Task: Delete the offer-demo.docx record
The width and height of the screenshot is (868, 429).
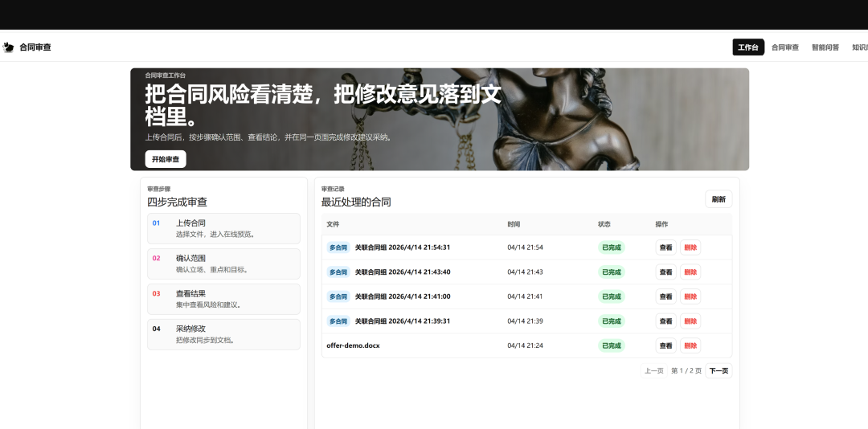Action: tap(690, 345)
